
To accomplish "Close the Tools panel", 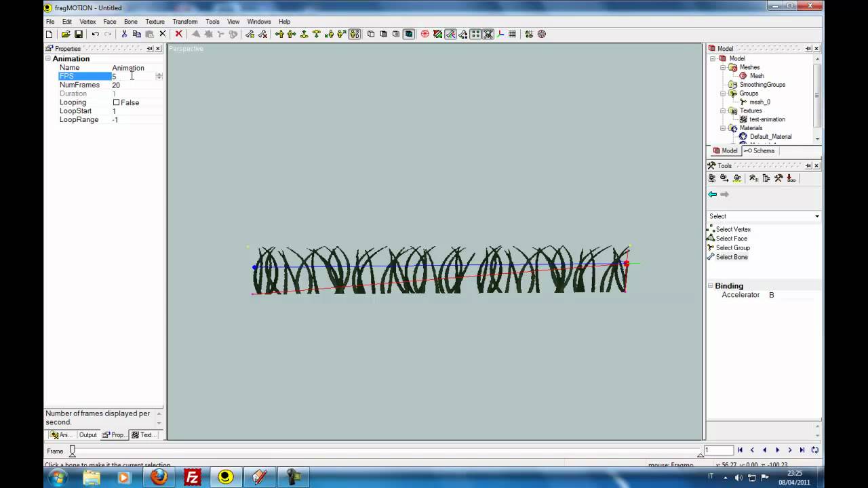I will [816, 165].
